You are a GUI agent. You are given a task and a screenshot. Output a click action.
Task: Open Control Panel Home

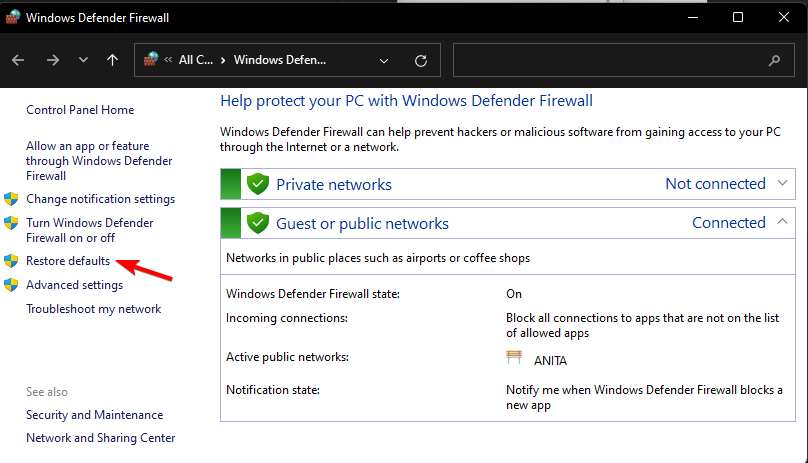point(80,110)
